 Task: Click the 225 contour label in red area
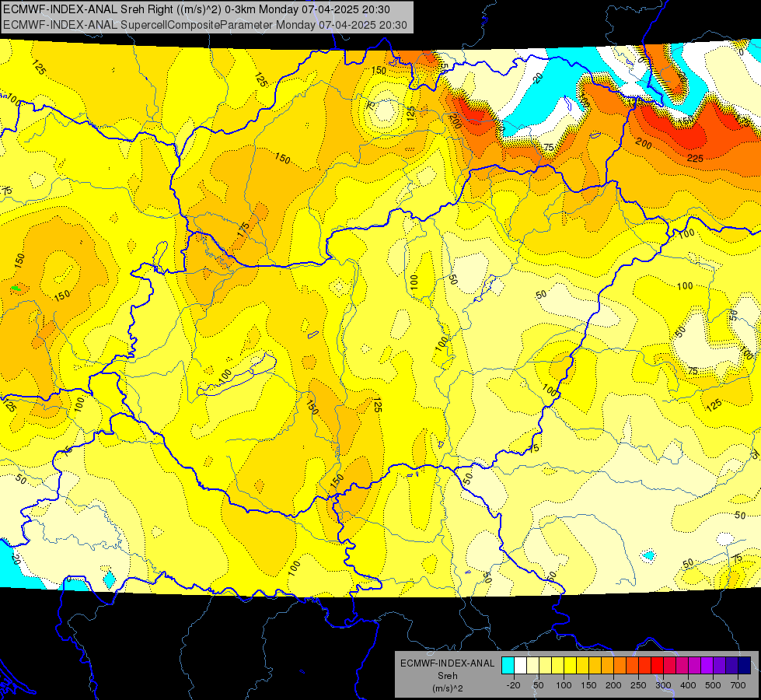[x=695, y=159]
